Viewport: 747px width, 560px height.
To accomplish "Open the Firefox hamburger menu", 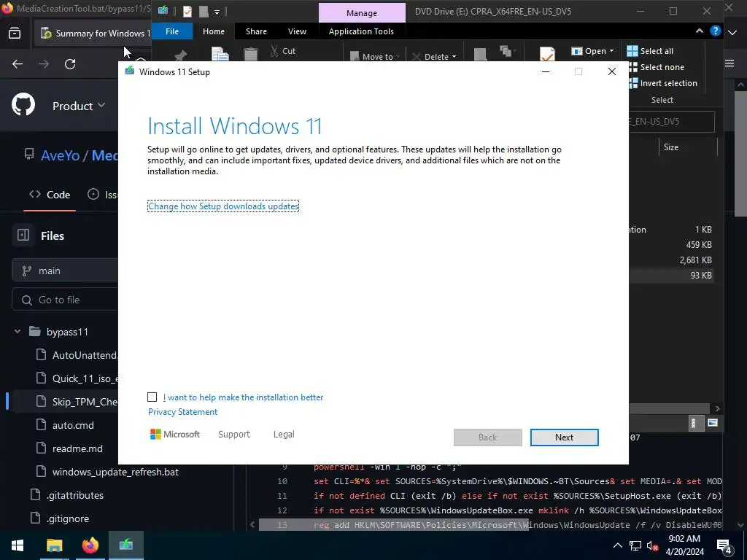I will coord(729,63).
